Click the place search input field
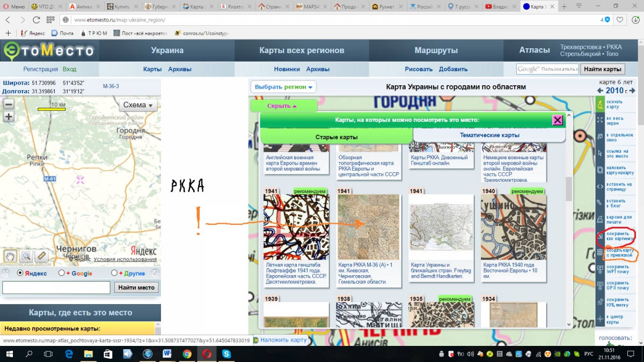The image size is (644, 362). click(x=56, y=287)
